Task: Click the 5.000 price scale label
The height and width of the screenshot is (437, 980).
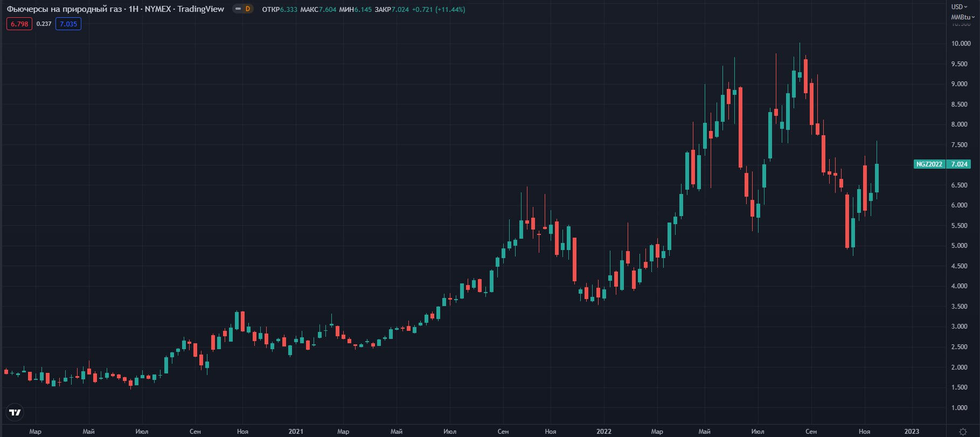Action: tap(960, 246)
